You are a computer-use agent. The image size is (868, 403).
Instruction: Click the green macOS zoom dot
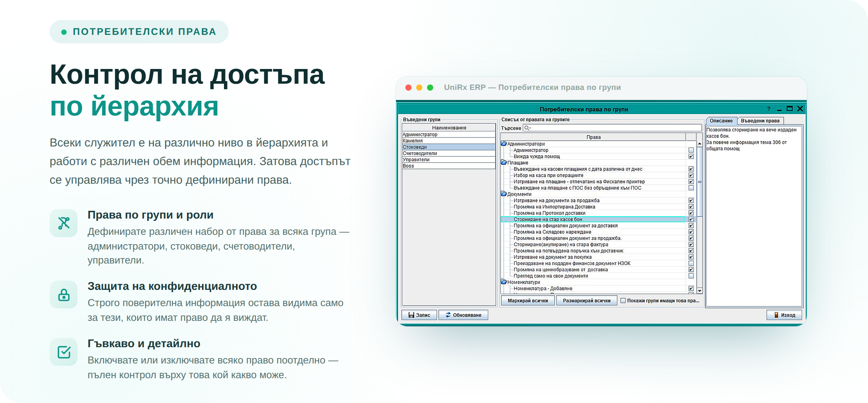tap(430, 88)
